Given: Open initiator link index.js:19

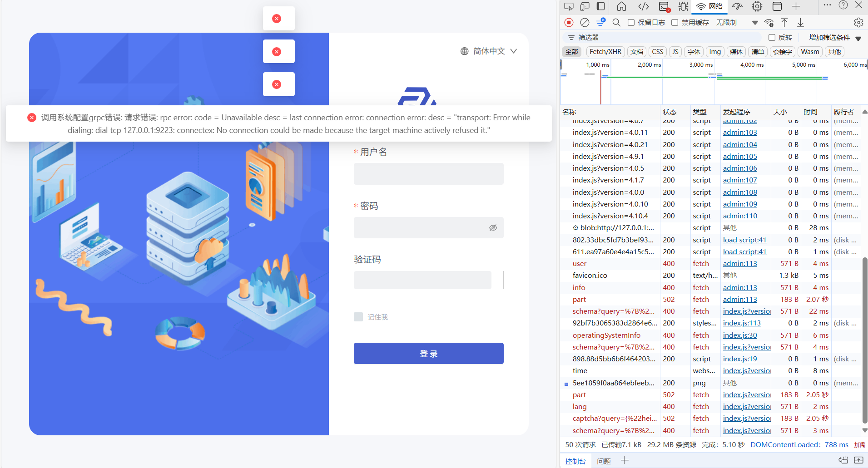Looking at the screenshot, I should pyautogui.click(x=740, y=359).
